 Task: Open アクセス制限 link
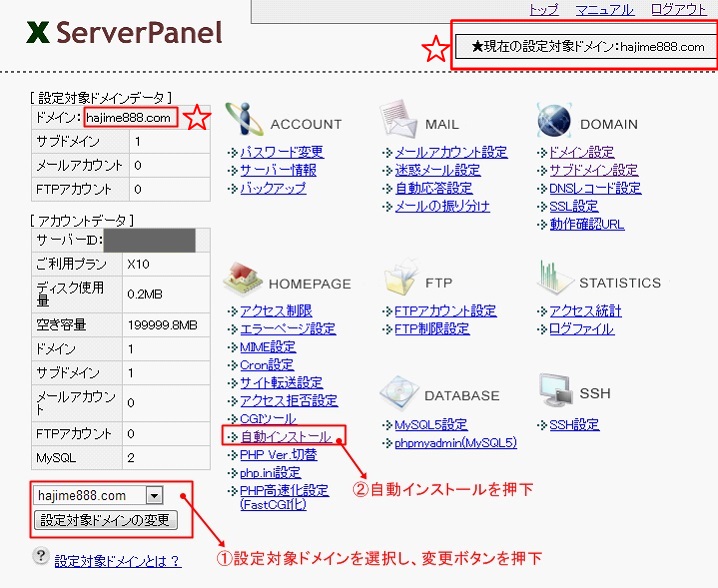click(x=276, y=311)
